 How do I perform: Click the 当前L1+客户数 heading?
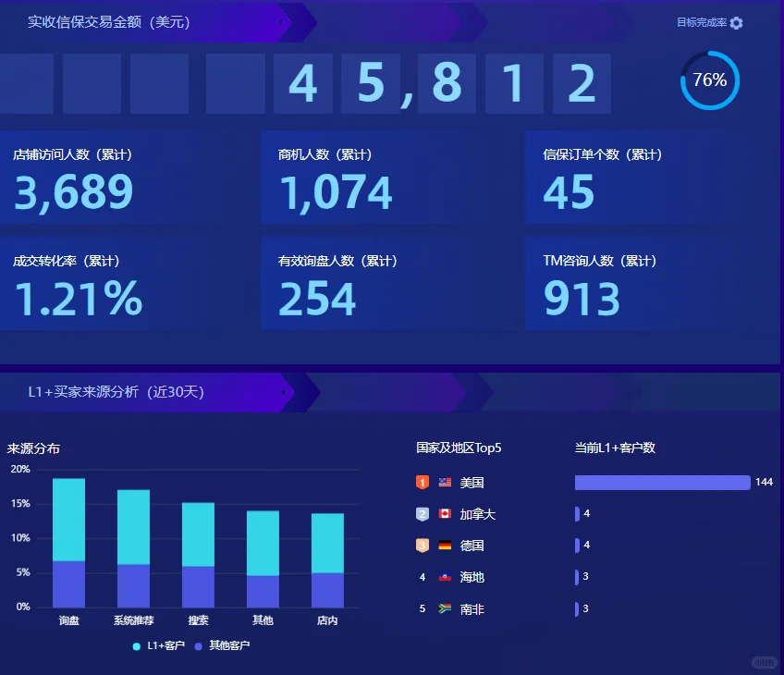point(615,448)
